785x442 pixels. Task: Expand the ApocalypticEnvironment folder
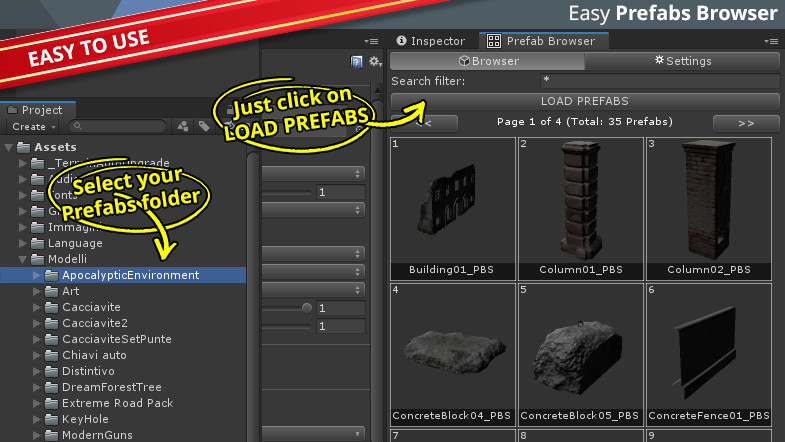[37, 275]
